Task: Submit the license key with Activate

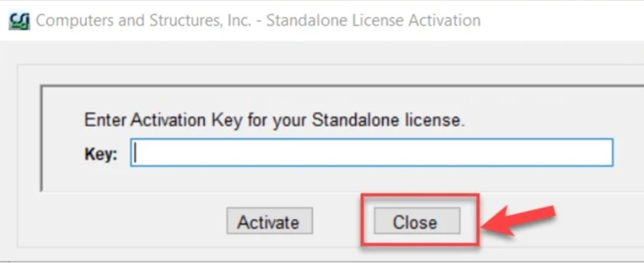Action: (x=270, y=221)
